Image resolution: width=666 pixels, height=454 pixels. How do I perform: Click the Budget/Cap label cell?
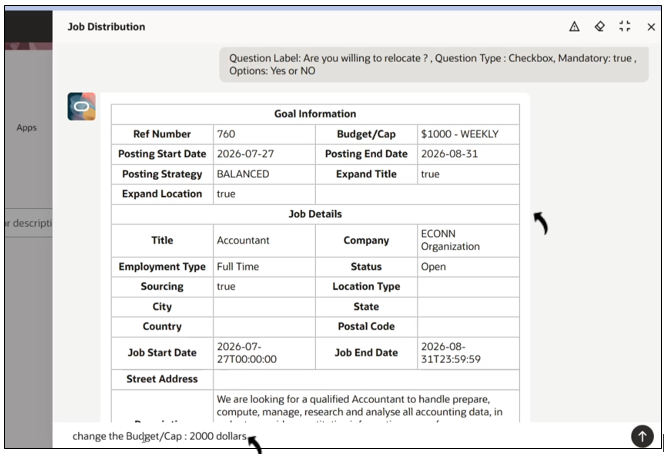pos(366,134)
